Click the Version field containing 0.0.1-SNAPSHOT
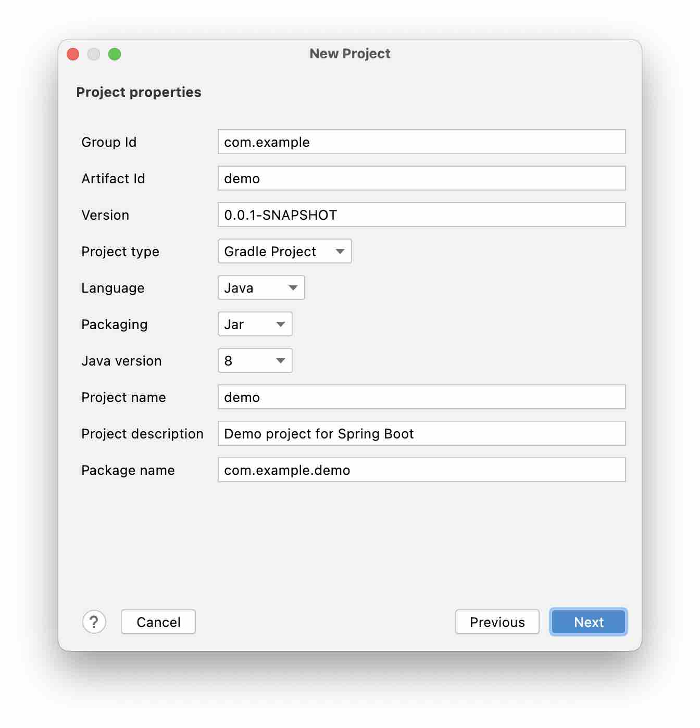 point(421,215)
